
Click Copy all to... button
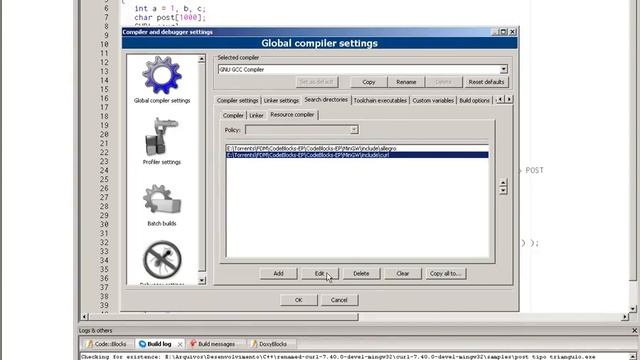445,273
